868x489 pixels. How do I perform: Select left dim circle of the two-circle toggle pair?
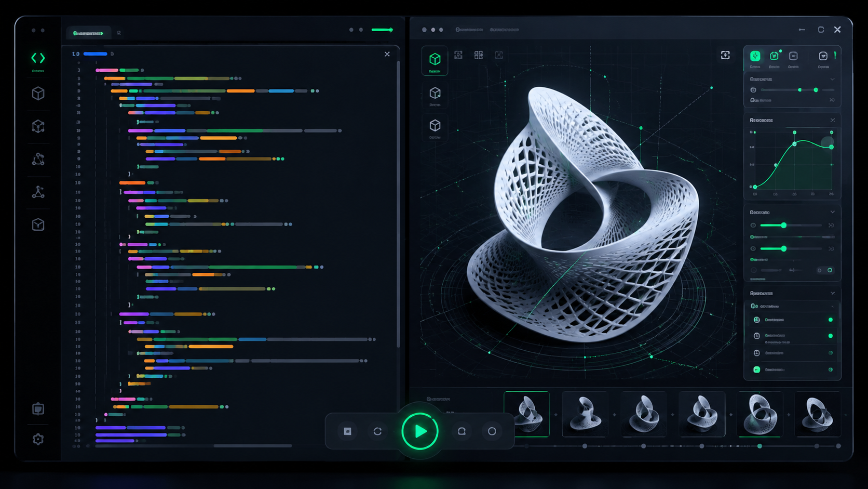coord(820,270)
